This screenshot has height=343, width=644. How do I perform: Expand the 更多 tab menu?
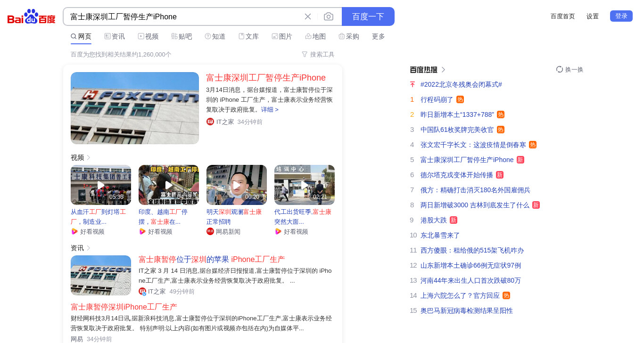[x=379, y=36]
